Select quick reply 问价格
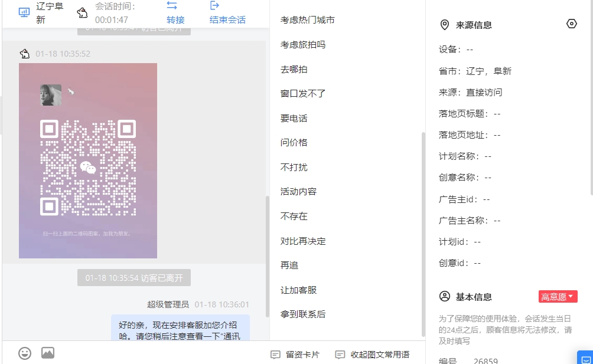This screenshot has height=364, width=593. pos(294,143)
